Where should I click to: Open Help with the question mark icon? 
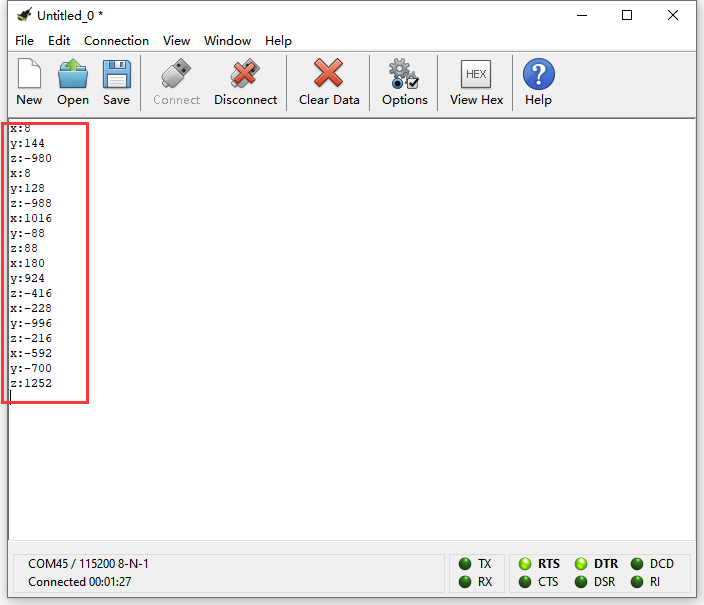click(538, 81)
